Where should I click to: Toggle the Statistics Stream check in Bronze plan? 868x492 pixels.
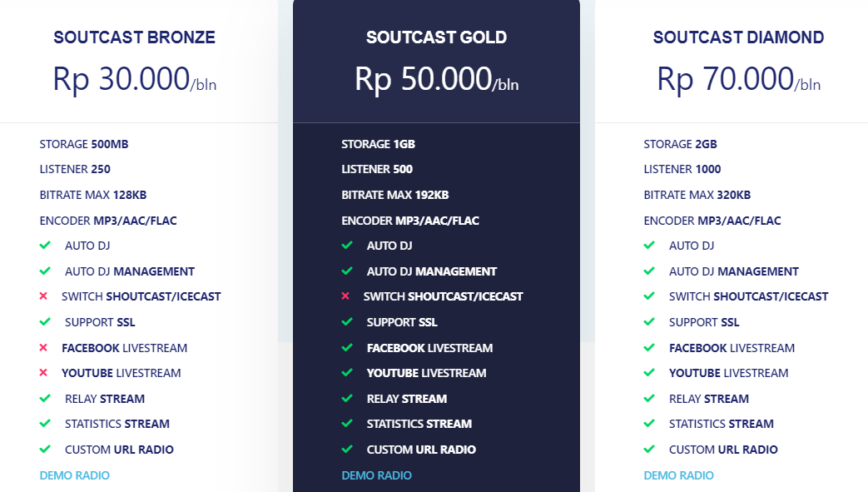tap(45, 424)
